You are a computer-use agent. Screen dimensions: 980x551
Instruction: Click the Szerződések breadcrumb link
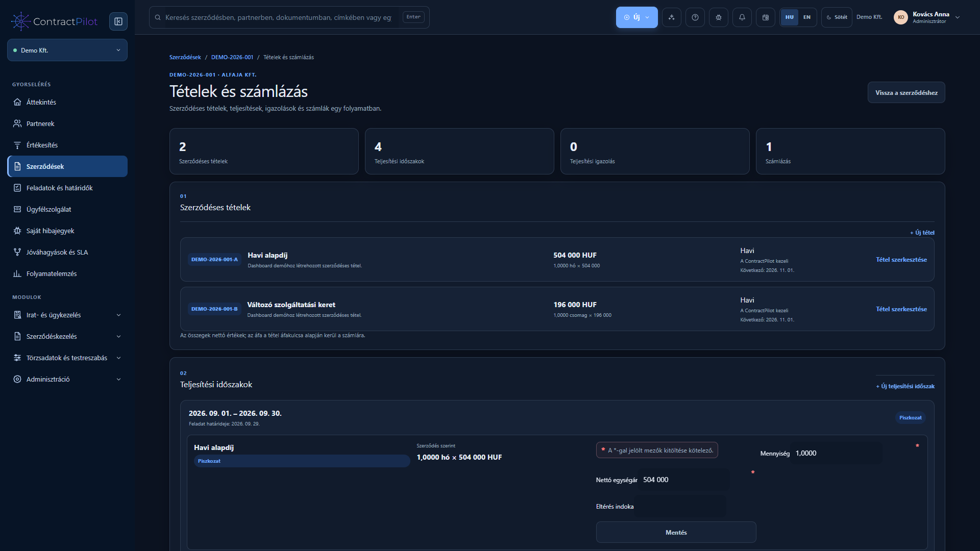(x=185, y=57)
